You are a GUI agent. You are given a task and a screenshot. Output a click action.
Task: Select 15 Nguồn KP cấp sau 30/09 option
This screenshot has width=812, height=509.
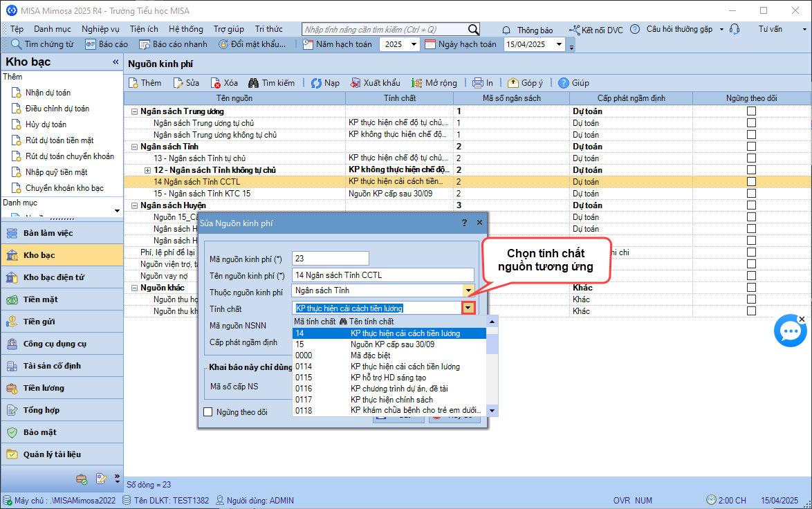(389, 344)
